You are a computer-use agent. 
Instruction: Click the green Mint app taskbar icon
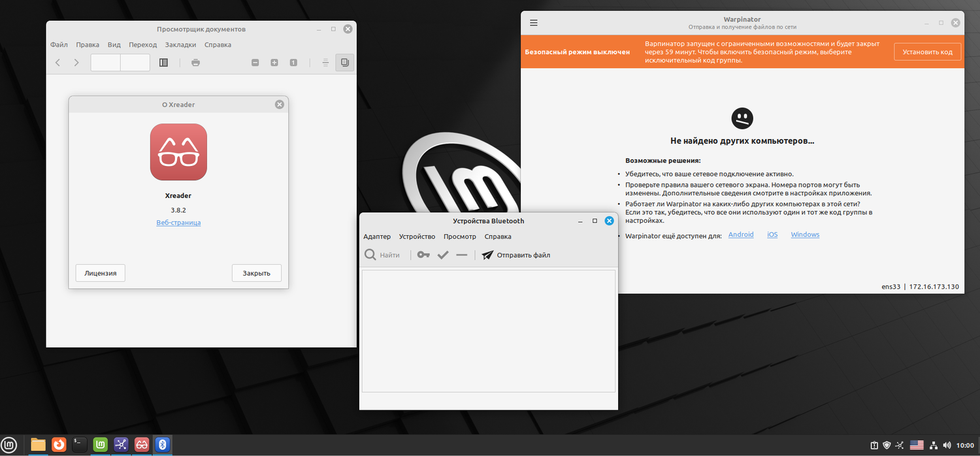coord(100,445)
